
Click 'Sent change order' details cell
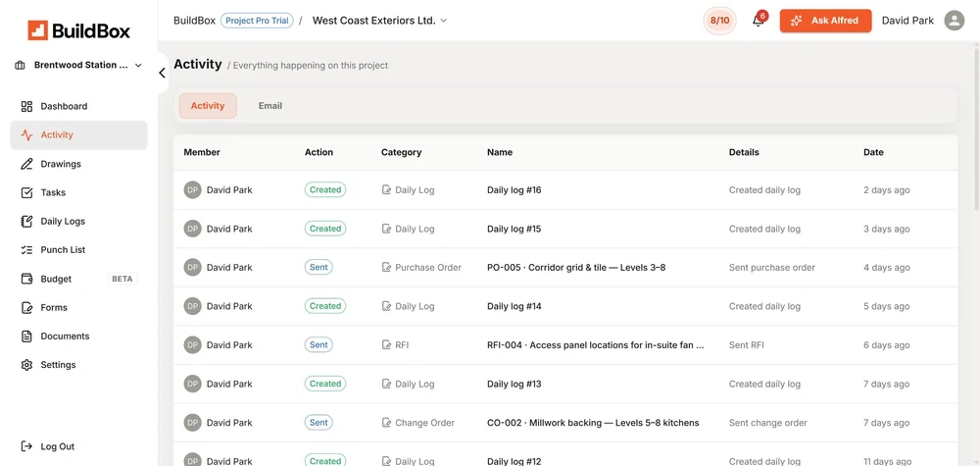[x=767, y=423]
